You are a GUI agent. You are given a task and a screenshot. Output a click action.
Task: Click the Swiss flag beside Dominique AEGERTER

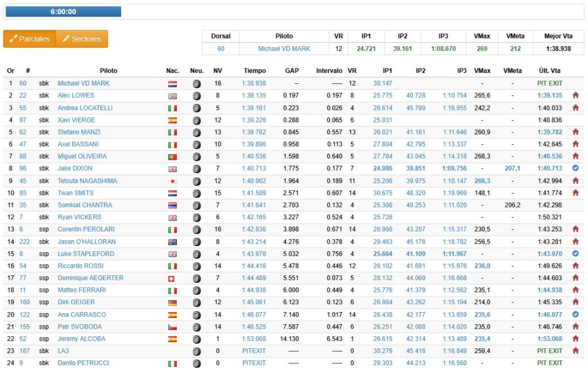tap(172, 278)
